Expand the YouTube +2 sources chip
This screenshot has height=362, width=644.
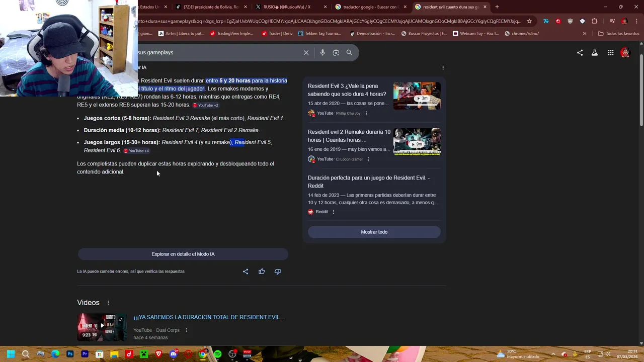pyautogui.click(x=206, y=105)
